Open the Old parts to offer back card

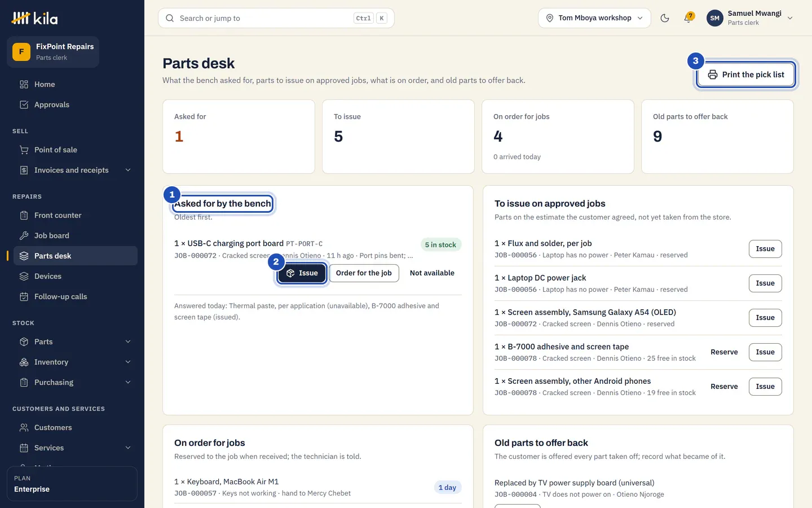pos(717,137)
